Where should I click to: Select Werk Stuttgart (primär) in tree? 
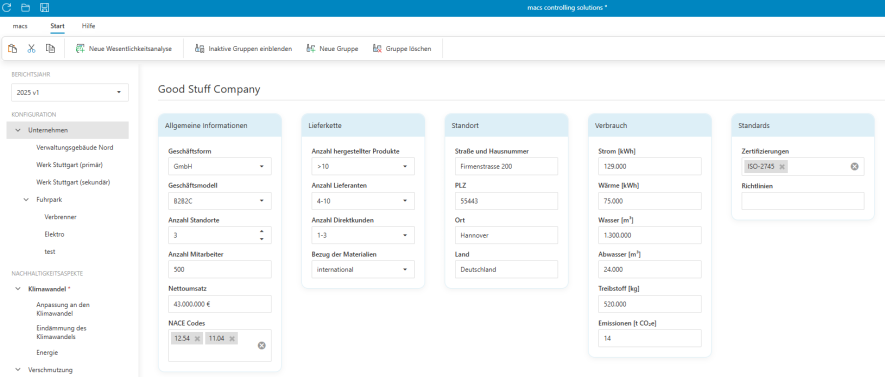point(69,165)
